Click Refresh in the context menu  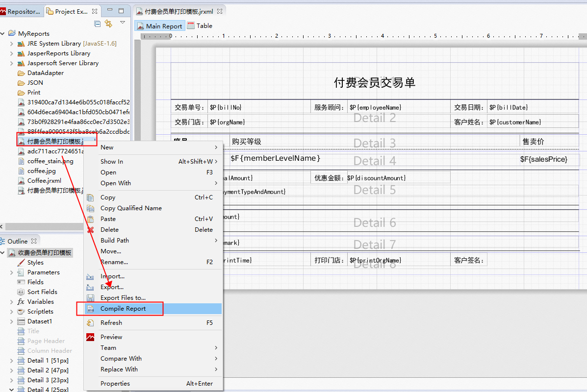pyautogui.click(x=153, y=323)
